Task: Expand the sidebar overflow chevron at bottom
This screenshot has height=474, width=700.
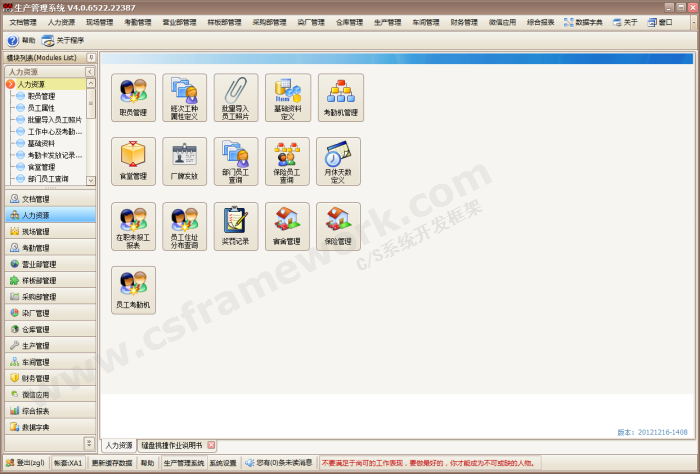Action: [89, 442]
